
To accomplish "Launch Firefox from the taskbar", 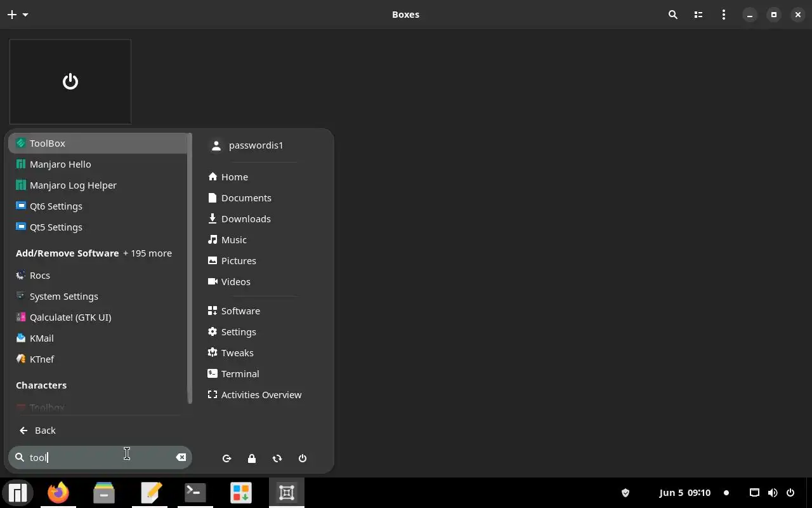I will tap(58, 493).
